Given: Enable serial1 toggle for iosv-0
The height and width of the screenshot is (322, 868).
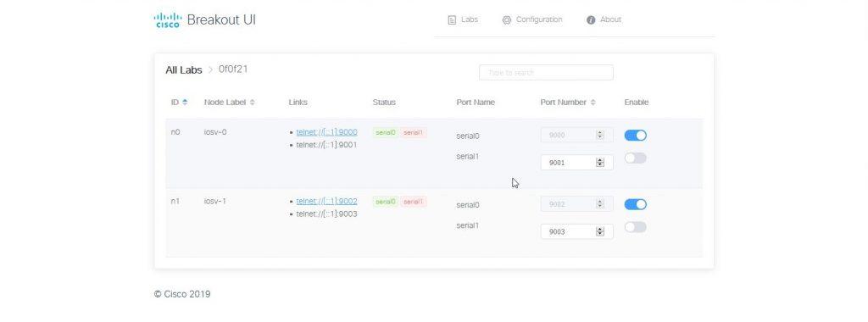Looking at the screenshot, I should pyautogui.click(x=636, y=158).
